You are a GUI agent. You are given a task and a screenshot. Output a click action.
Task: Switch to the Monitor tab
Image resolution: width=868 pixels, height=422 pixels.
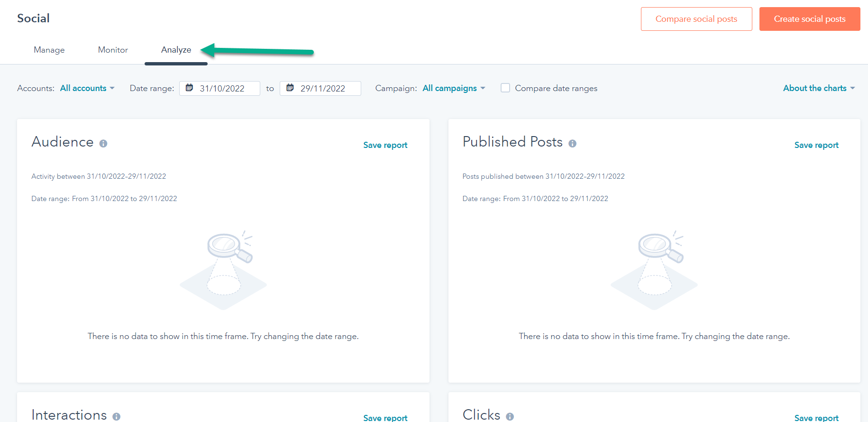pos(113,50)
